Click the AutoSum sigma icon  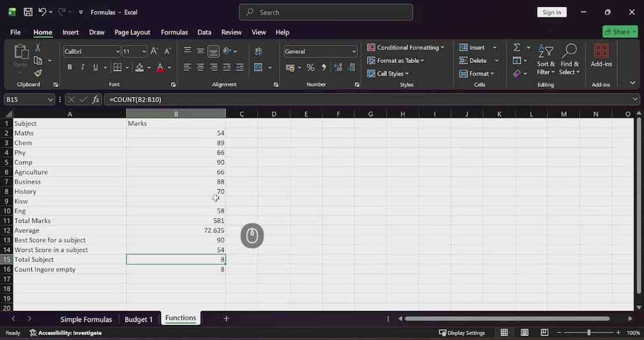tap(517, 47)
